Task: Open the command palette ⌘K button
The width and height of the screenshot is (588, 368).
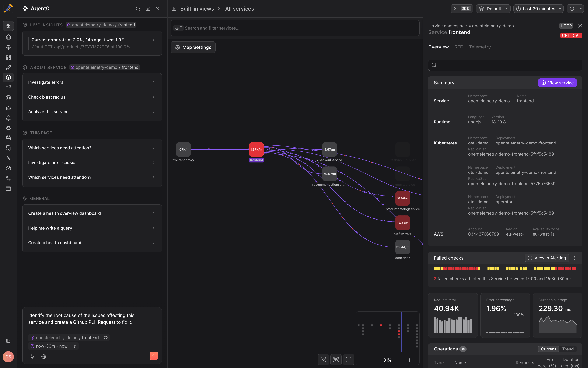Action: click(x=462, y=9)
